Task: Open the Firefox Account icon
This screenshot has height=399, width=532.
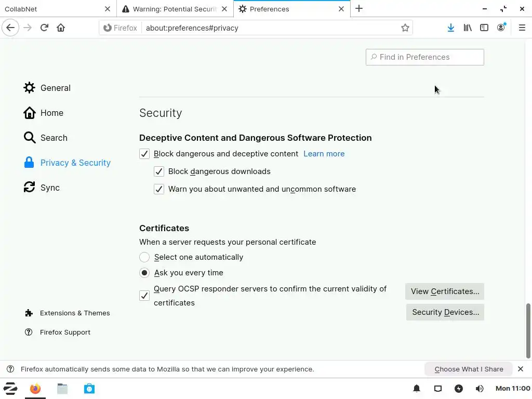Action: click(501, 28)
